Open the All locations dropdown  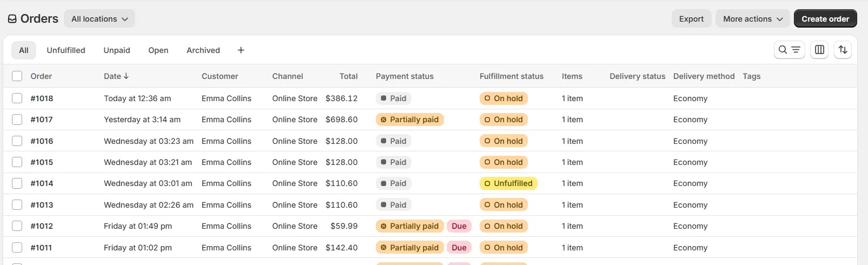(x=100, y=19)
